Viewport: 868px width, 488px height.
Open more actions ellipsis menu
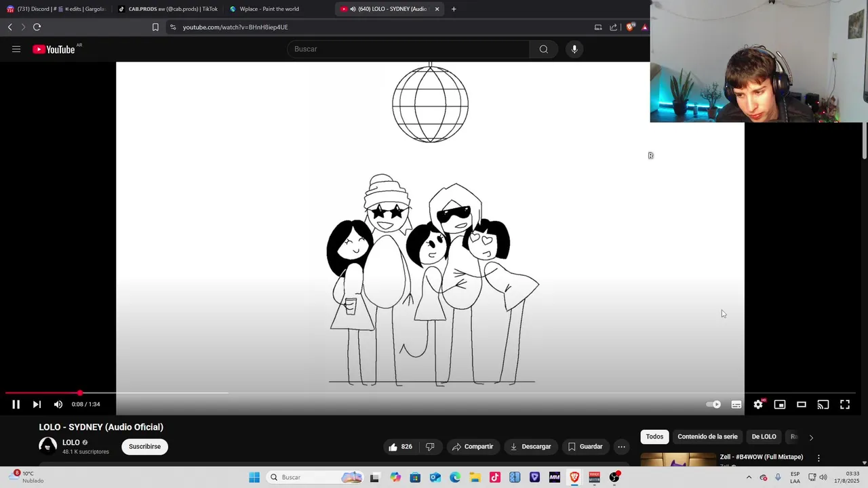[x=621, y=447]
